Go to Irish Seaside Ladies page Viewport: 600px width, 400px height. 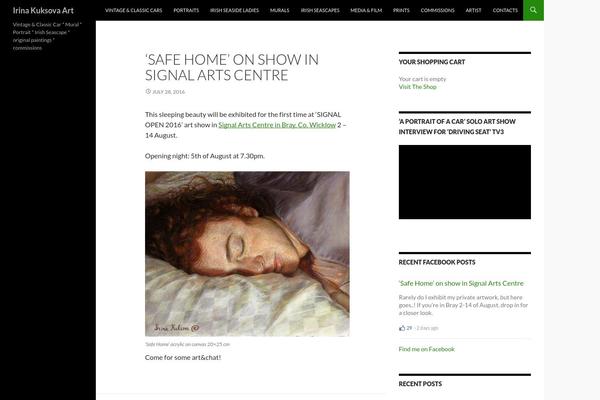(x=234, y=10)
